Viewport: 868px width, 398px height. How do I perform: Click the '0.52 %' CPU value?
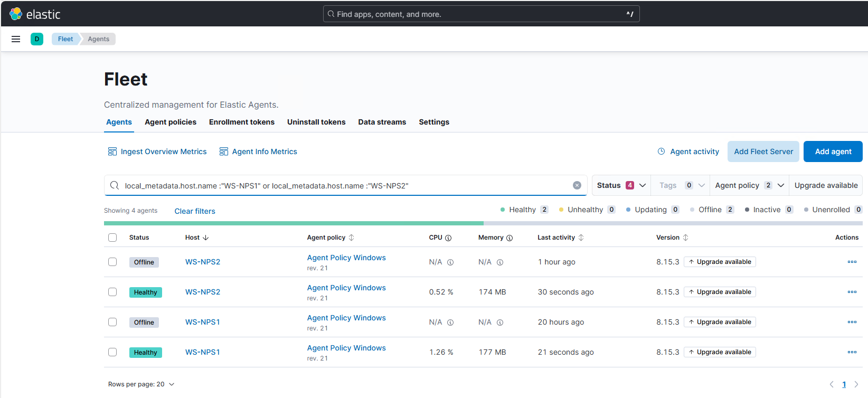pyautogui.click(x=441, y=292)
